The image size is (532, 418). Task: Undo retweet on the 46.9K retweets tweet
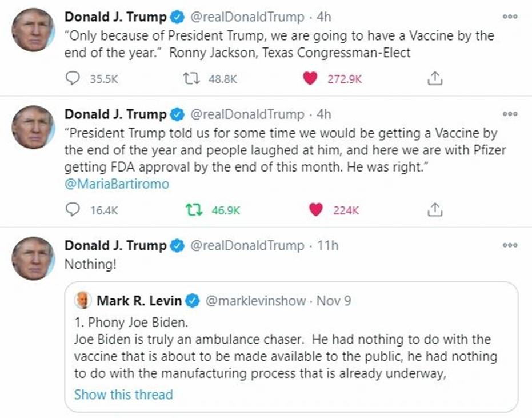194,210
